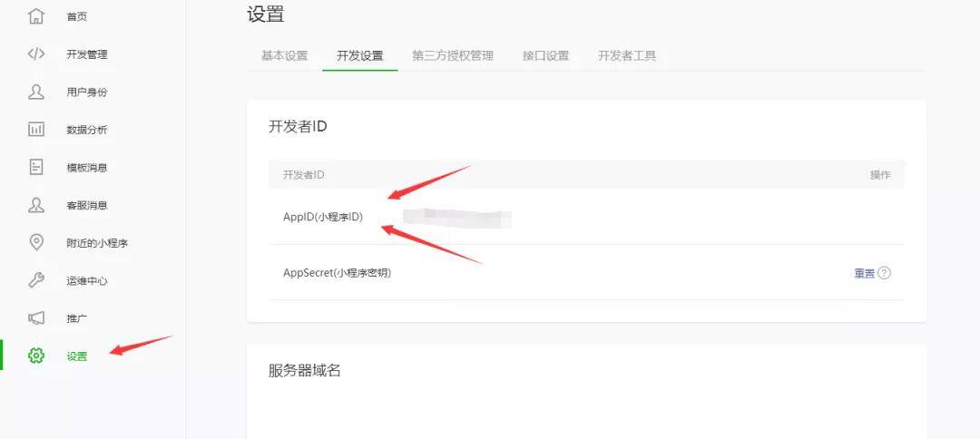This screenshot has height=439, width=980.
Task: Select 数据分析 text in the sidebar
Action: (x=87, y=130)
